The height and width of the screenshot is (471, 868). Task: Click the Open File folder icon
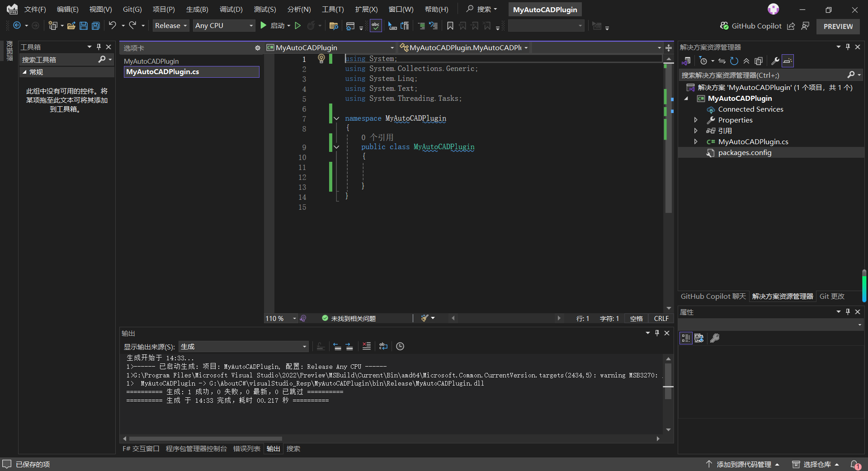(71, 26)
